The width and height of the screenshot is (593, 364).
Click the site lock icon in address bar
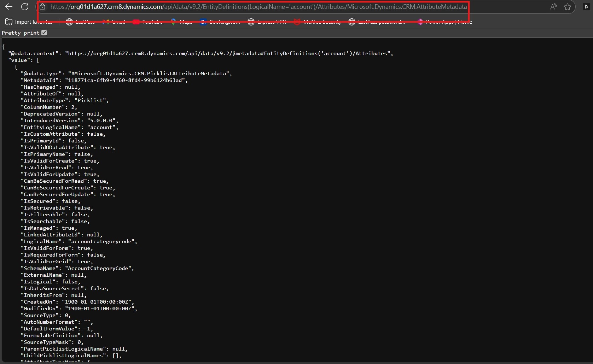point(42,7)
